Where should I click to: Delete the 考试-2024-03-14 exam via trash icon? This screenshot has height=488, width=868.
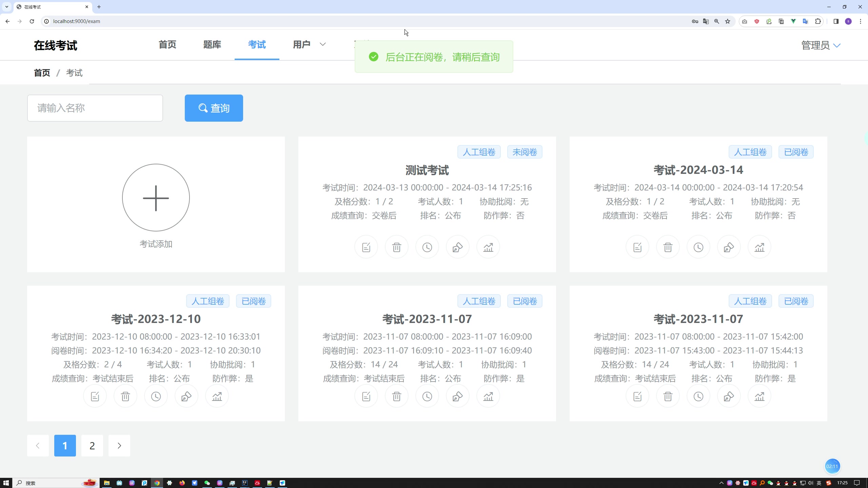(x=668, y=247)
